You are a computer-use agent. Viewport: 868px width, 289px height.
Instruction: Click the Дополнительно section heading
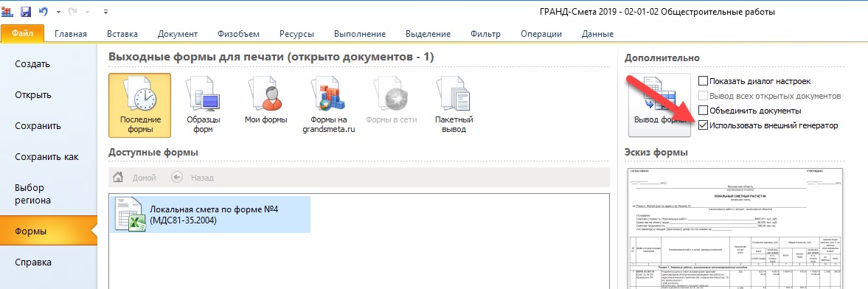[662, 58]
